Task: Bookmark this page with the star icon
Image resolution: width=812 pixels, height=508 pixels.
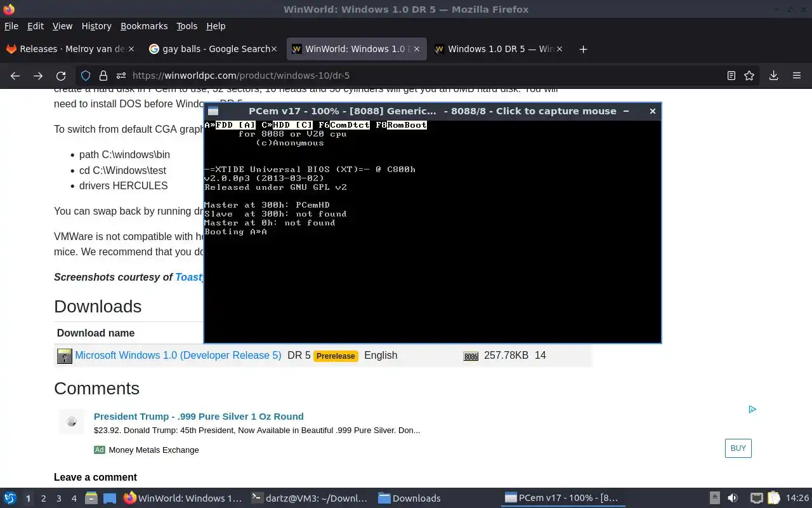Action: pos(749,76)
